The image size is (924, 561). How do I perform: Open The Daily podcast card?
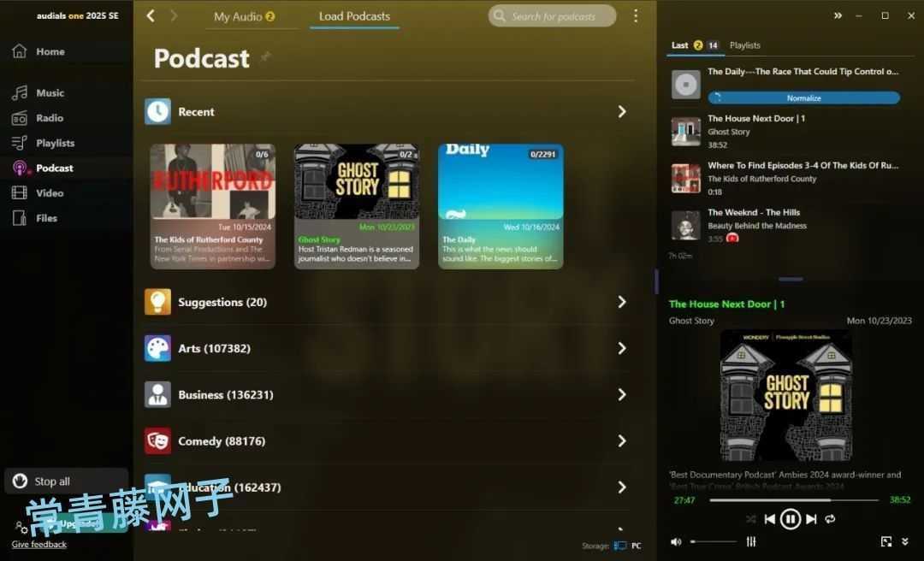[x=500, y=206]
